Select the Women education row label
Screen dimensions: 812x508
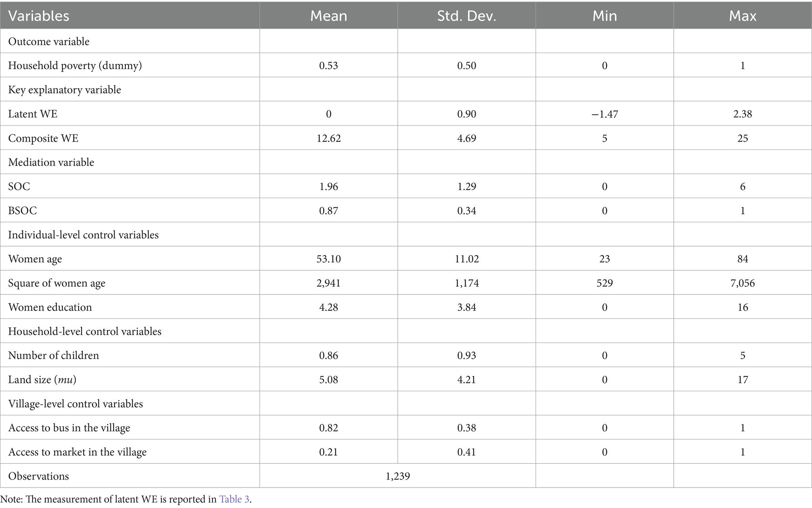[50, 307]
